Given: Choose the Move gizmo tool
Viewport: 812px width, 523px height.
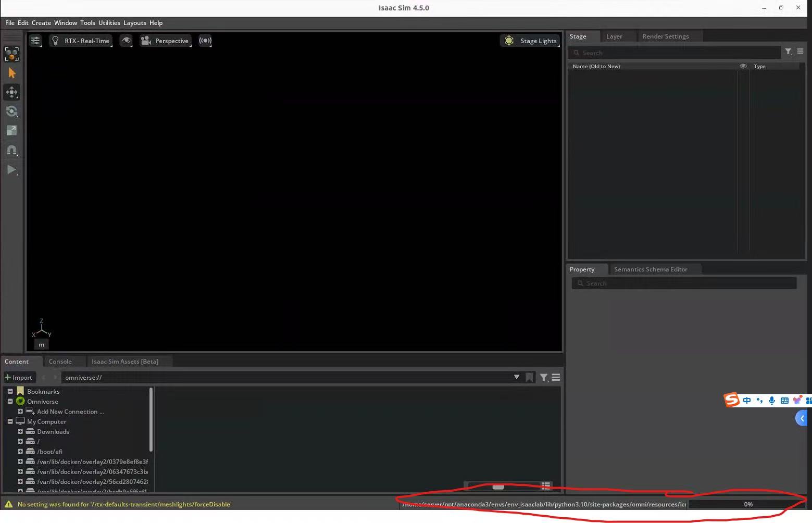Looking at the screenshot, I should 11,92.
